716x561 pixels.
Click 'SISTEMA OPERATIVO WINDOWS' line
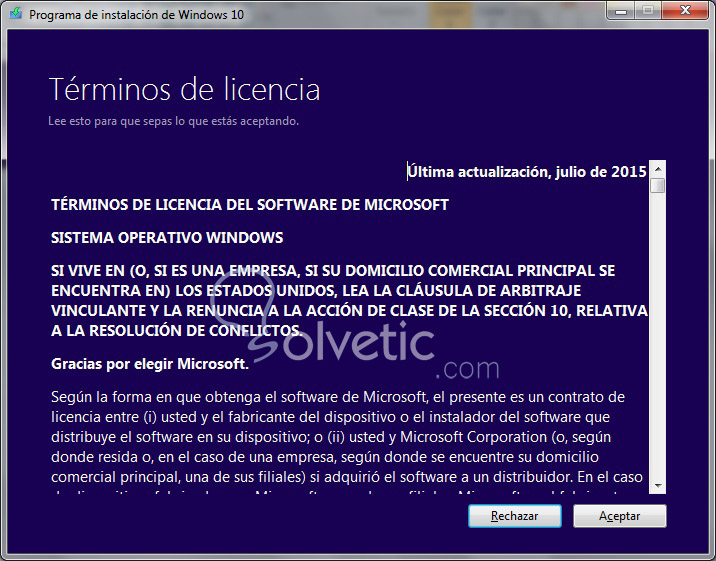pos(167,238)
